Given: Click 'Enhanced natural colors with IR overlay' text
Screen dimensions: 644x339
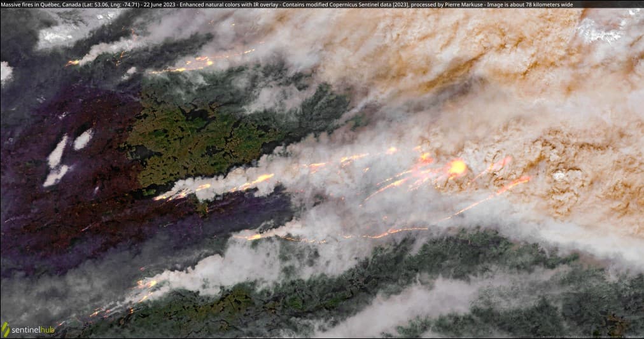Looking at the screenshot, I should 228,4.
